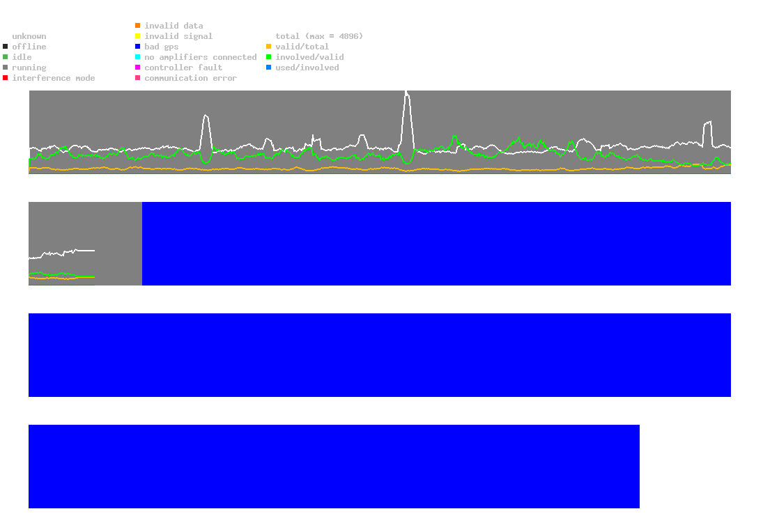Click the blue bad gps legend swatch

138,47
